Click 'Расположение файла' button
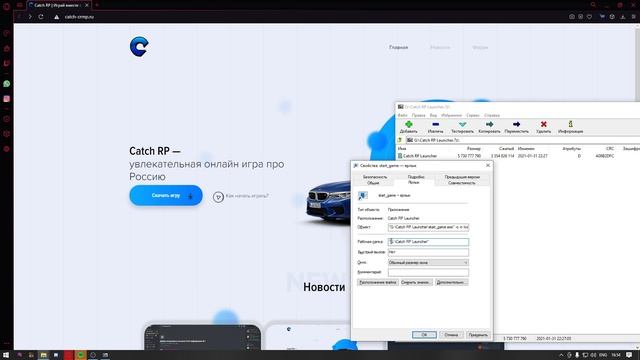Image resolution: width=640 pixels, height=360 pixels. [x=378, y=282]
